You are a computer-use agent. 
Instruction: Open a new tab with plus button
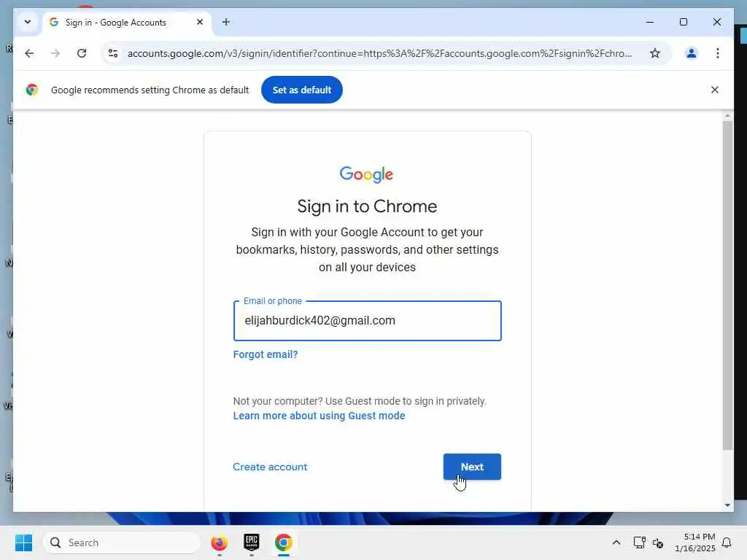coord(226,22)
